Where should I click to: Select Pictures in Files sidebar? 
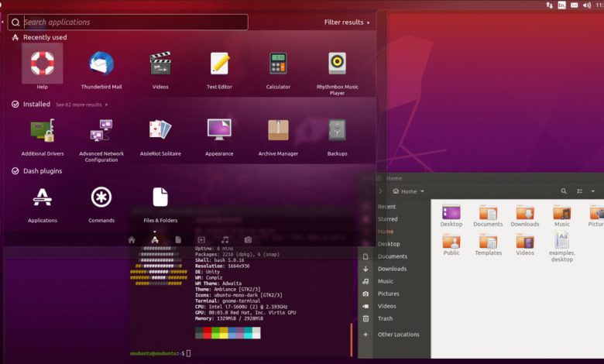pyautogui.click(x=388, y=294)
